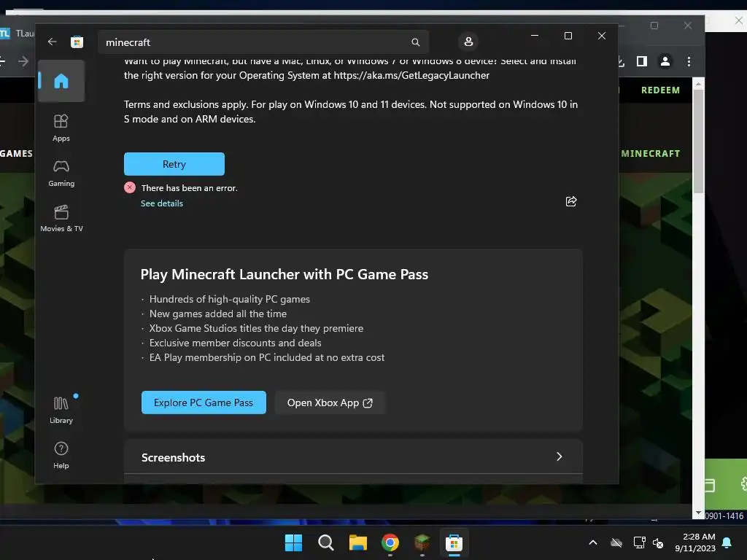This screenshot has height=560, width=747.
Task: Open Chrome three-dot menu
Action: coord(689,61)
